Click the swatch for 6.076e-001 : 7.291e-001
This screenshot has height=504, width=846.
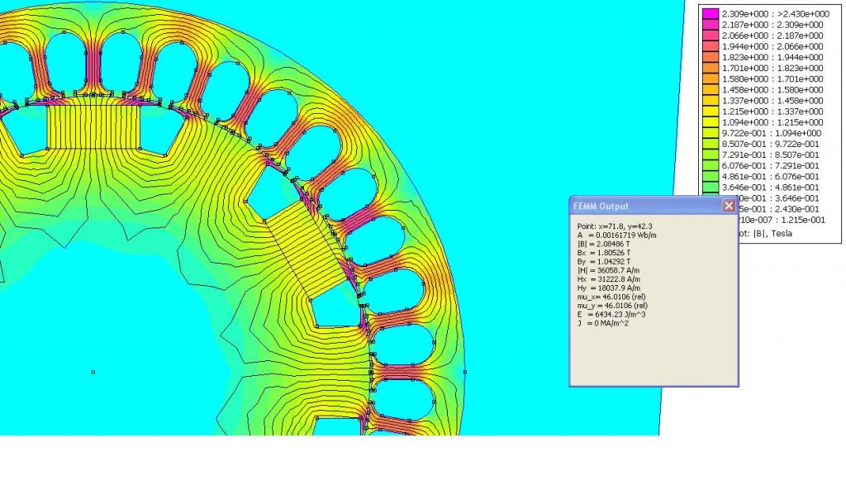[711, 166]
